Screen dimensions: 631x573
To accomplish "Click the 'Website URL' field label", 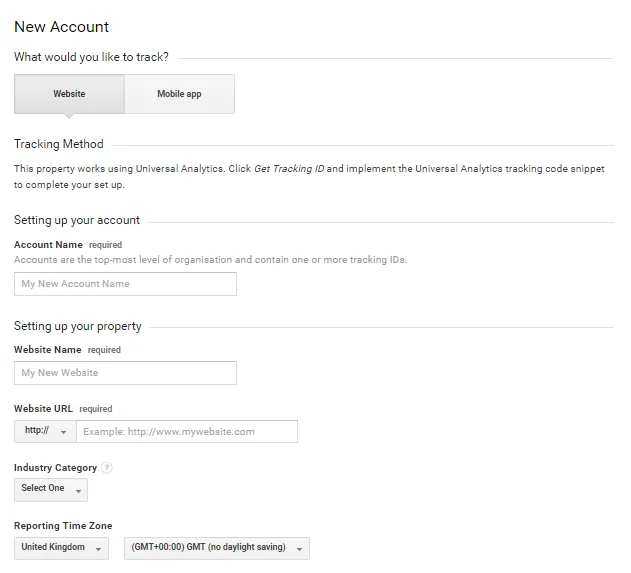I will pos(44,409).
